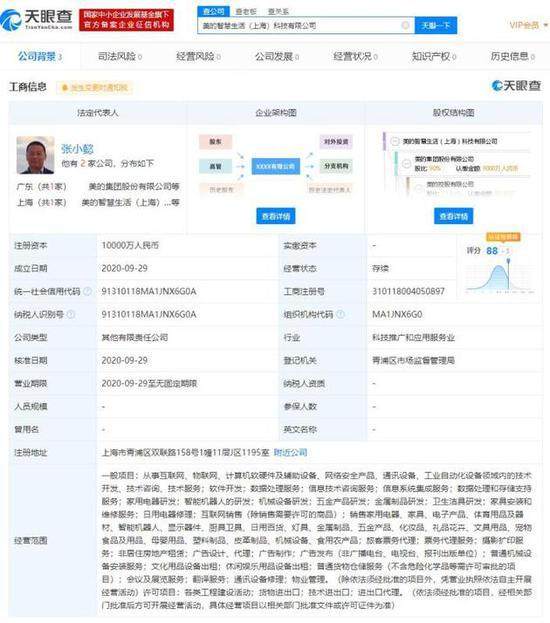Click the score distribution curve chart
Viewport: 550px width, 623px height.
click(500, 278)
